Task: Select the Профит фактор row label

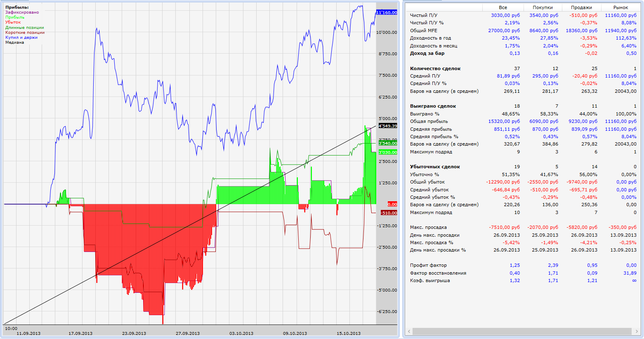Action: point(428,265)
